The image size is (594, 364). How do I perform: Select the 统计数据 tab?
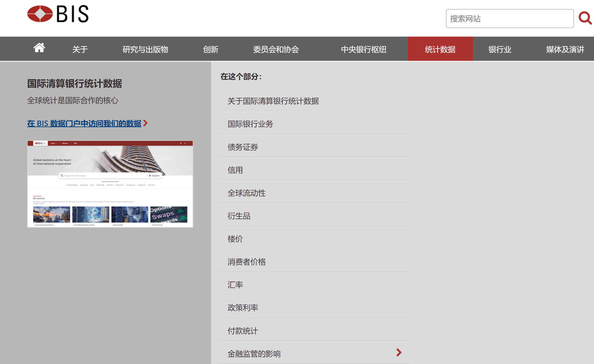(440, 49)
